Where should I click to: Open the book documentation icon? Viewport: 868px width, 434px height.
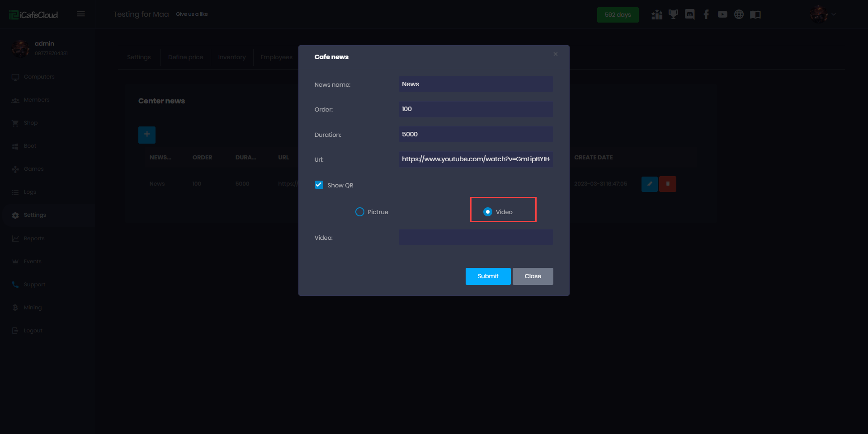tap(755, 14)
